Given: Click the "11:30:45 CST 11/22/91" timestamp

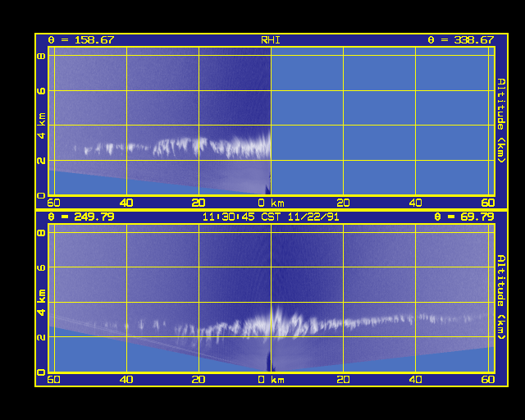Looking at the screenshot, I should tap(271, 217).
